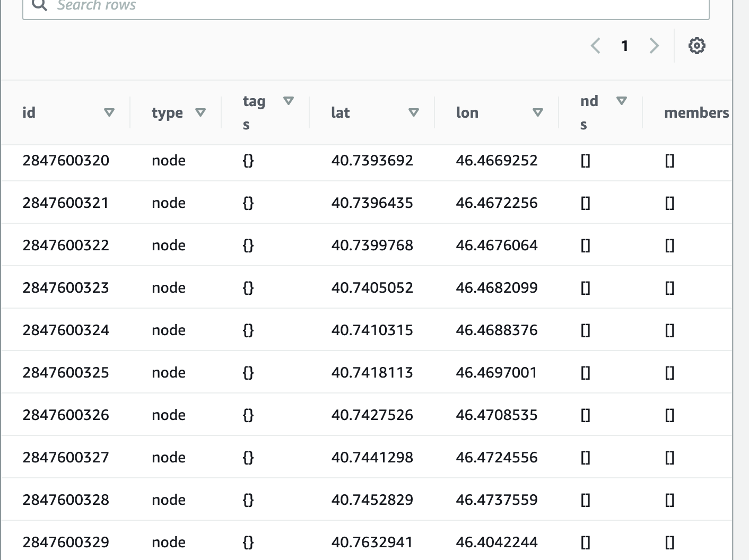Select id cell 2847600328
Viewport: 749px width, 560px height.
[66, 500]
